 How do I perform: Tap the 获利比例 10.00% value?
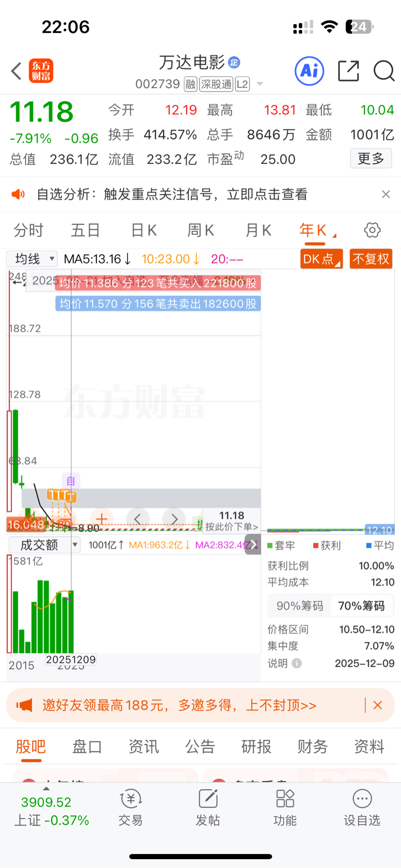coord(376,566)
